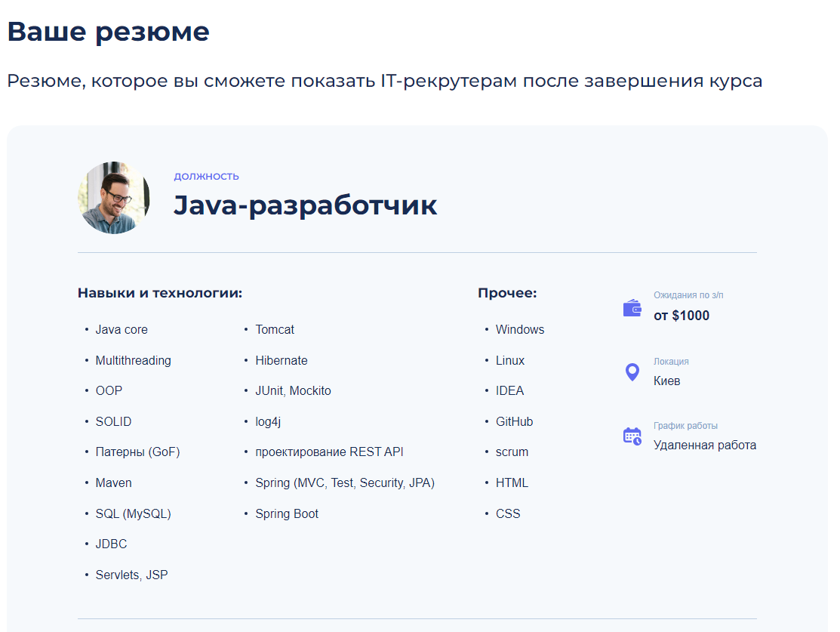Click the salary value 'от $1000'
Image resolution: width=840 pixels, height=632 pixels.
click(x=682, y=316)
